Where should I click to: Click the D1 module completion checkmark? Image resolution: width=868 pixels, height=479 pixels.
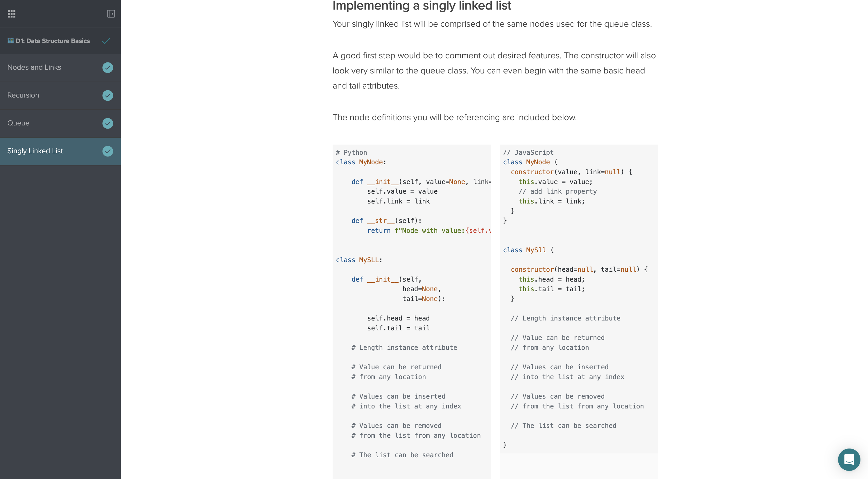[106, 41]
